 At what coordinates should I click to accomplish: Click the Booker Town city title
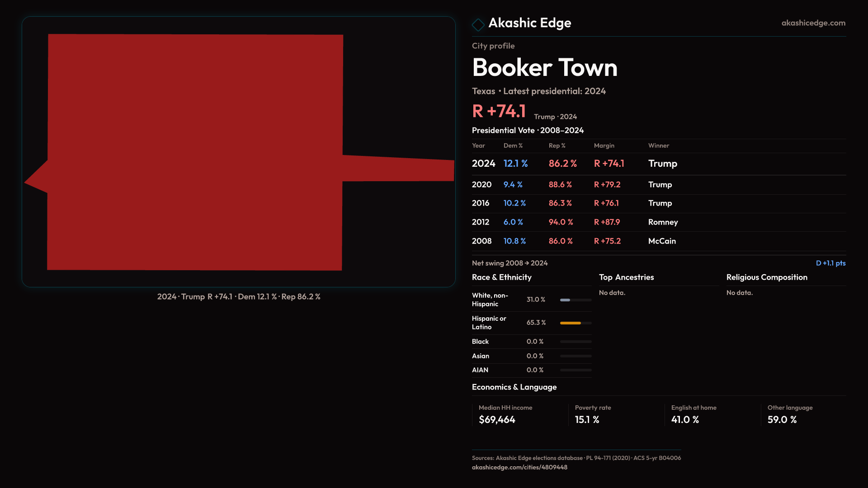(x=544, y=68)
